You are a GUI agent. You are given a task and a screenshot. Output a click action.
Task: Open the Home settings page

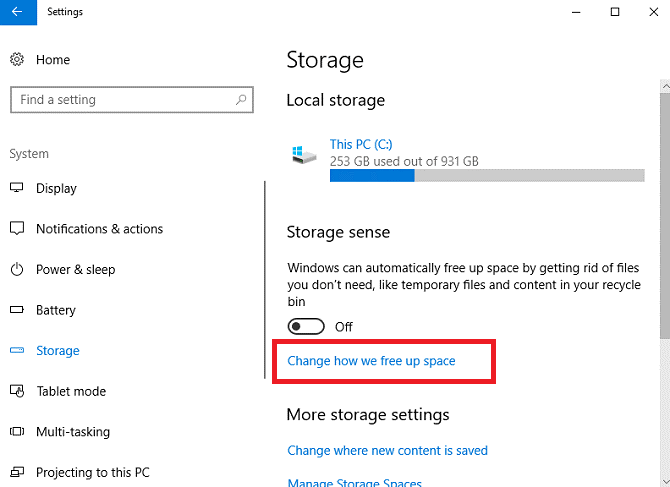coord(53,60)
